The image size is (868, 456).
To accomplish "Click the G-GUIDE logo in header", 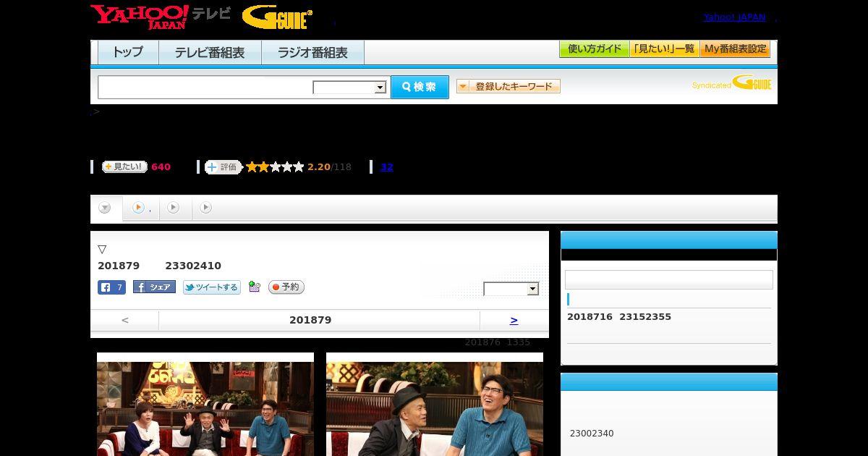I will click(277, 17).
